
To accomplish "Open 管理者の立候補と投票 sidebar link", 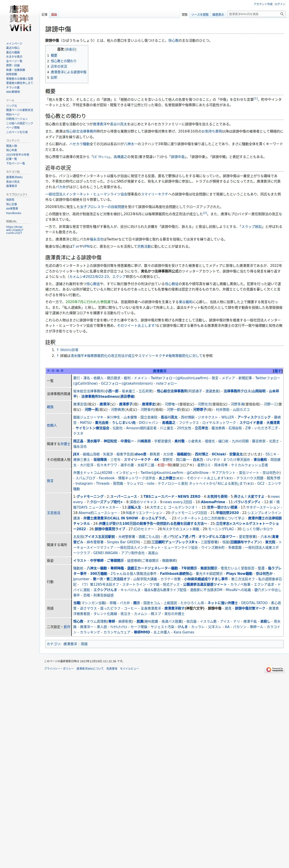I will click(x=20, y=78).
